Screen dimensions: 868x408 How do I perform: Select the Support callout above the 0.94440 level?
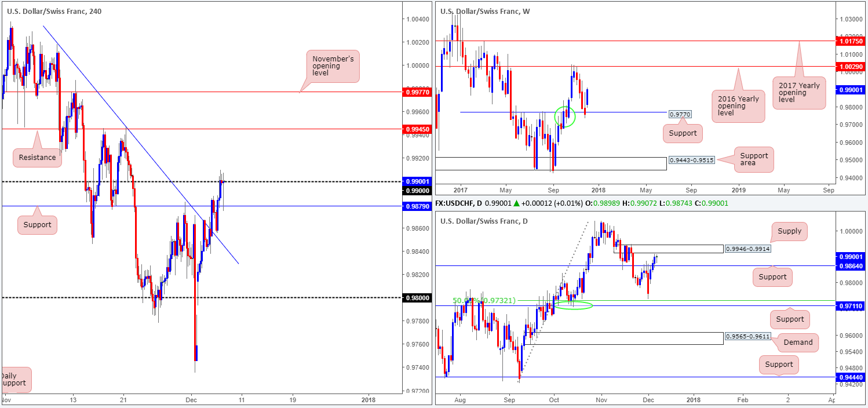778,365
